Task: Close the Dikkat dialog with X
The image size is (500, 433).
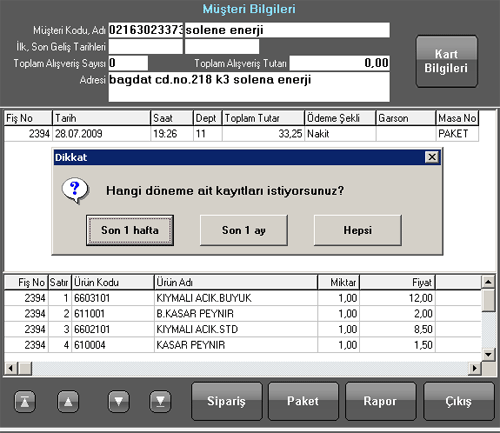Action: pyautogui.click(x=432, y=157)
